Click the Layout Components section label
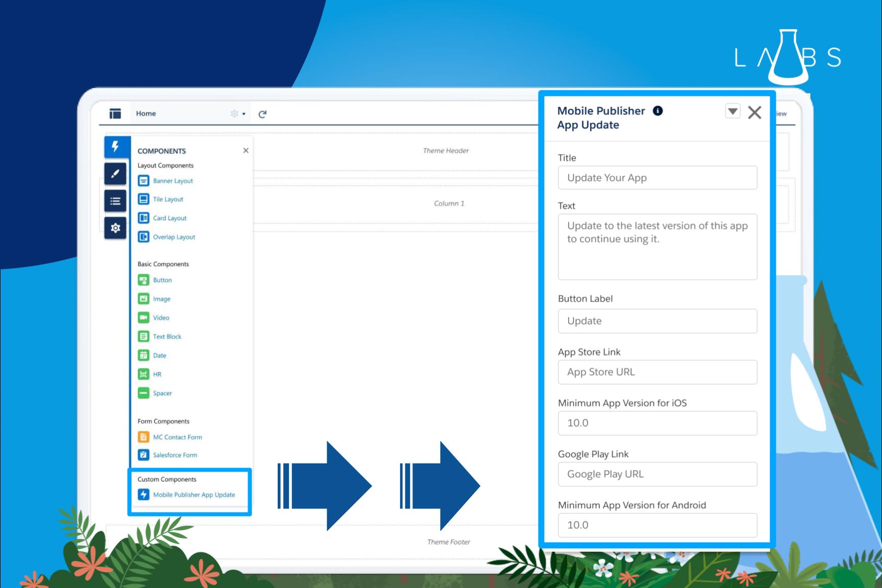882x588 pixels. coord(165,165)
